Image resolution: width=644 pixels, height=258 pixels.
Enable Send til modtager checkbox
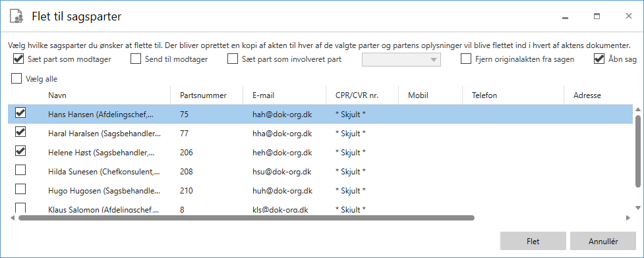coord(136,59)
